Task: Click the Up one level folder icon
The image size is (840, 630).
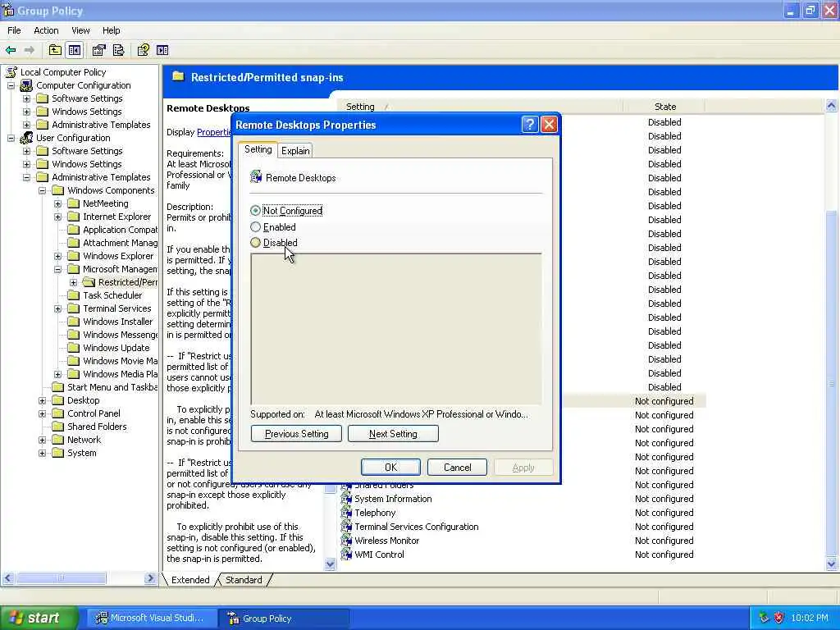Action: (x=55, y=50)
